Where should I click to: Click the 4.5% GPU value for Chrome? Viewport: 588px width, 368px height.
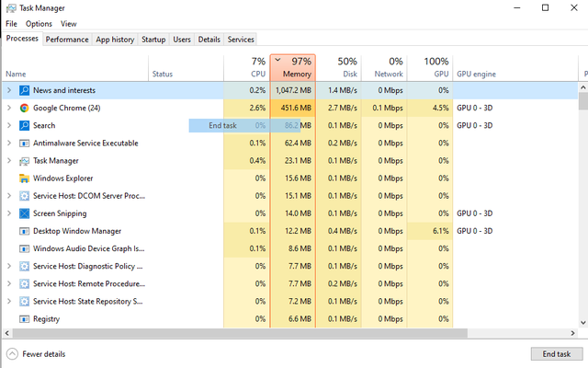(x=441, y=108)
